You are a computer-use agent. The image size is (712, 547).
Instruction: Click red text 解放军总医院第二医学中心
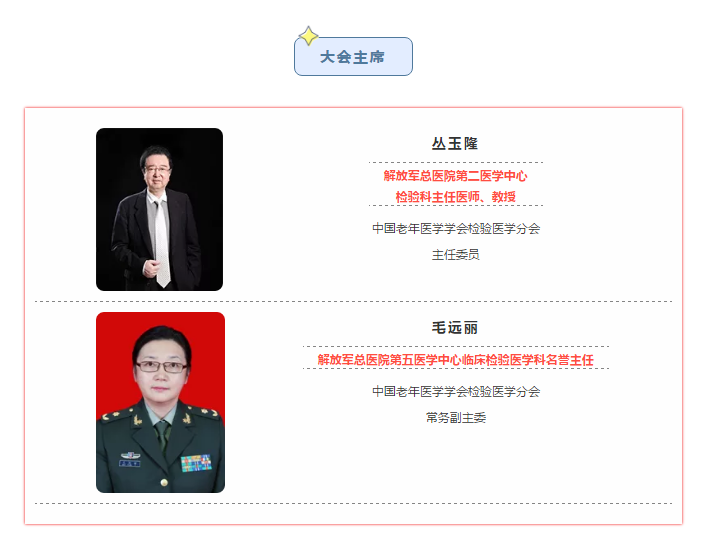(x=455, y=176)
